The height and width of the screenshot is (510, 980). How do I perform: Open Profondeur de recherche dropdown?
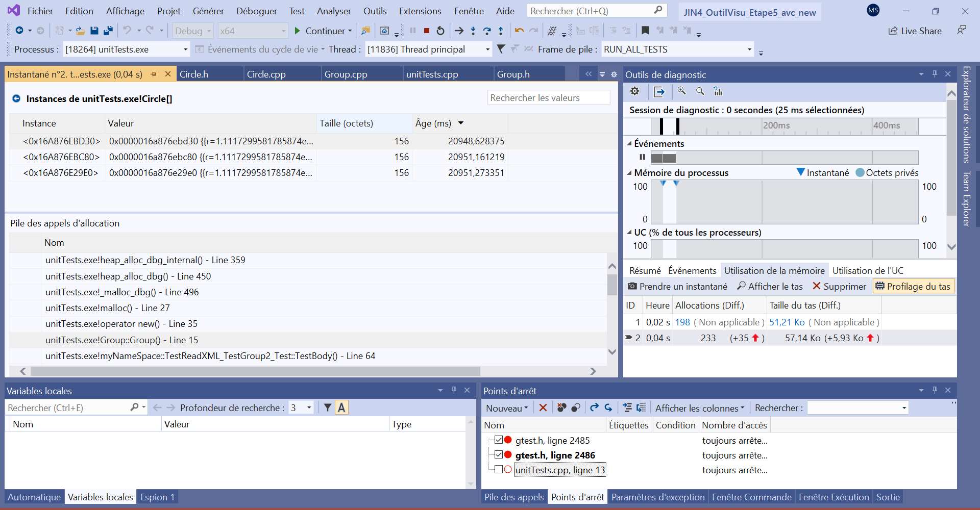pyautogui.click(x=309, y=407)
